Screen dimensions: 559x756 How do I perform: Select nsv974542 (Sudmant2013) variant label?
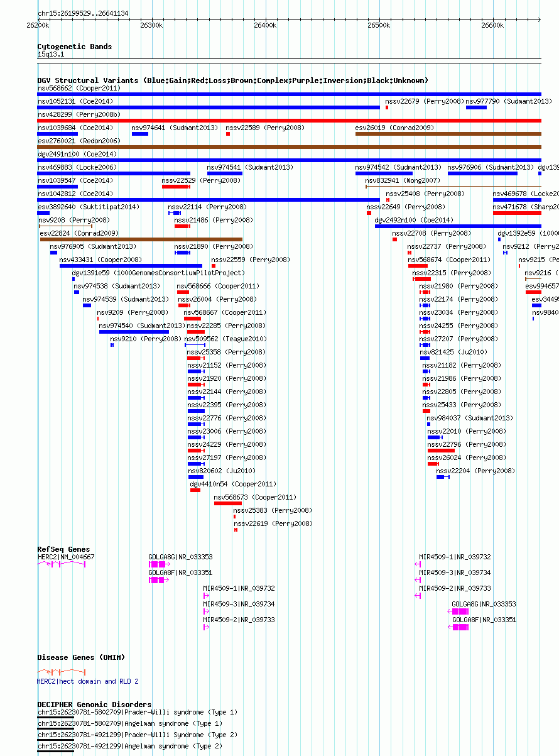click(398, 167)
